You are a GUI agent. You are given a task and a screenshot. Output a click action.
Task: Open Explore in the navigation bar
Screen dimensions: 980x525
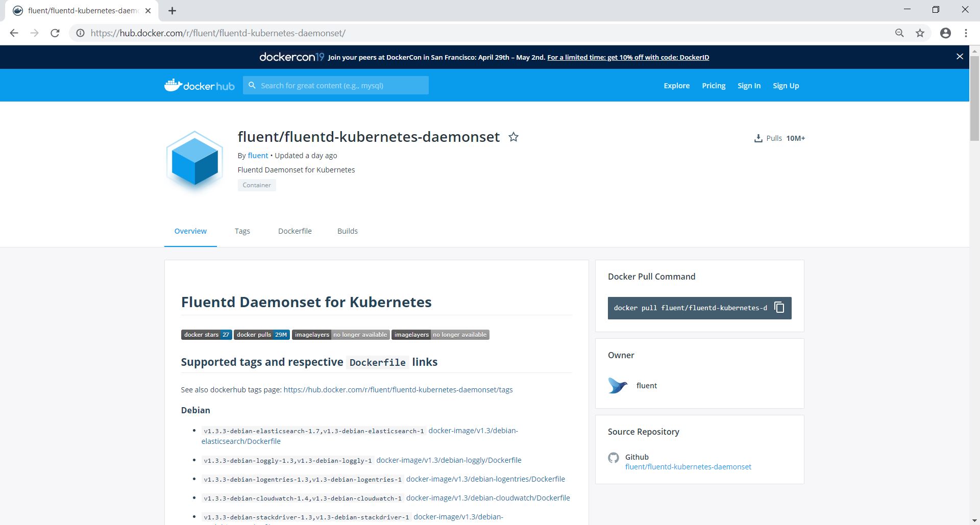677,86
